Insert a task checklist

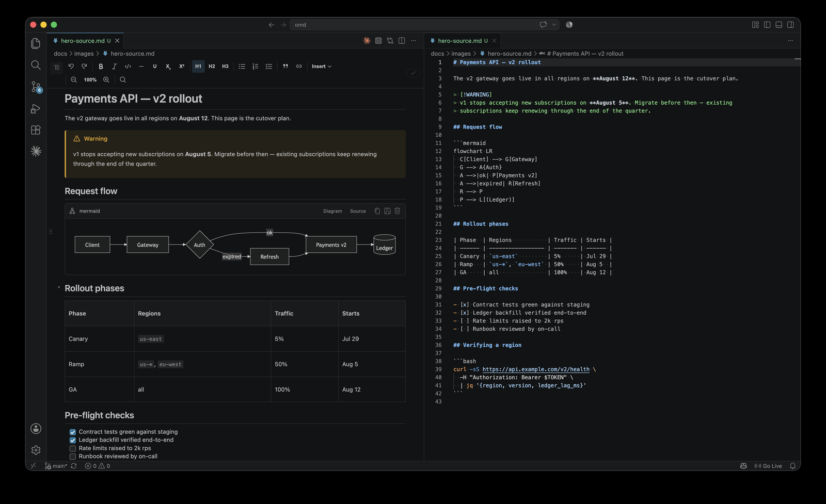point(268,66)
